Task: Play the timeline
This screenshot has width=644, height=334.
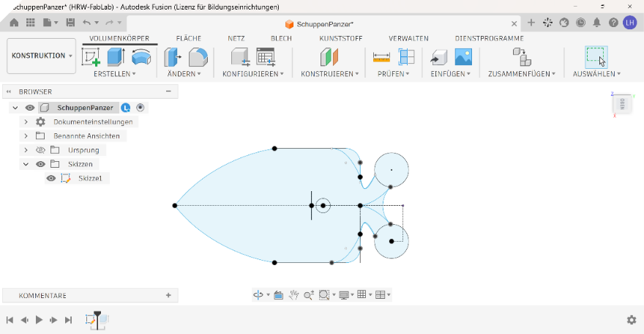Action: (39, 319)
